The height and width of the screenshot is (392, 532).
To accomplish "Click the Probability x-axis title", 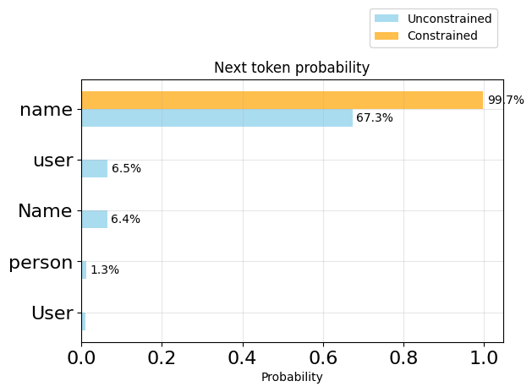I will tap(292, 378).
